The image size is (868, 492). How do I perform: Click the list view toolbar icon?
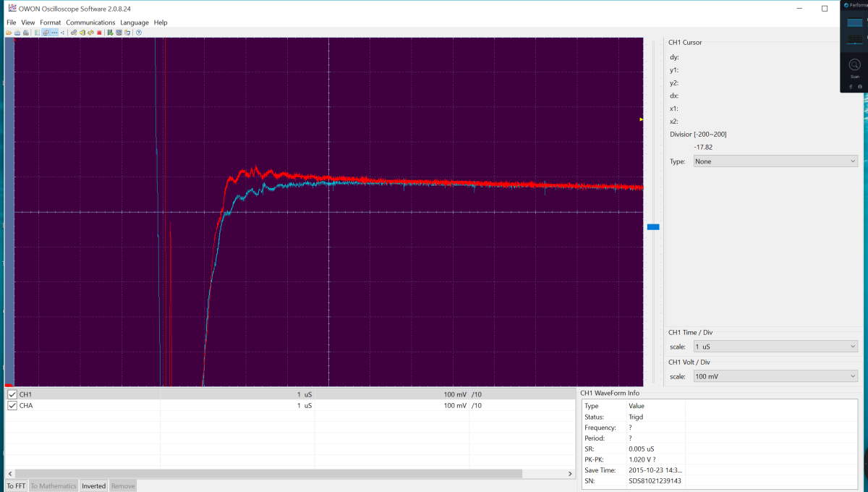coord(37,33)
